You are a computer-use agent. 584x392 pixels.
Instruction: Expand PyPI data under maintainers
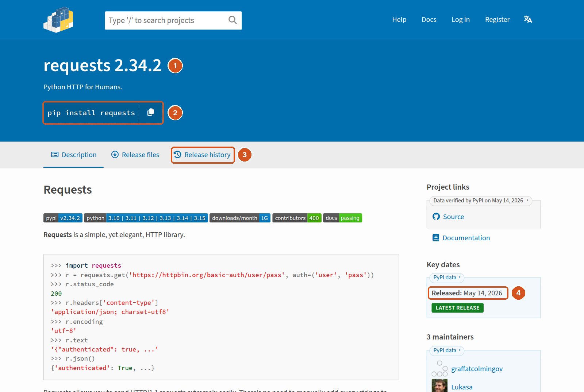pos(446,350)
